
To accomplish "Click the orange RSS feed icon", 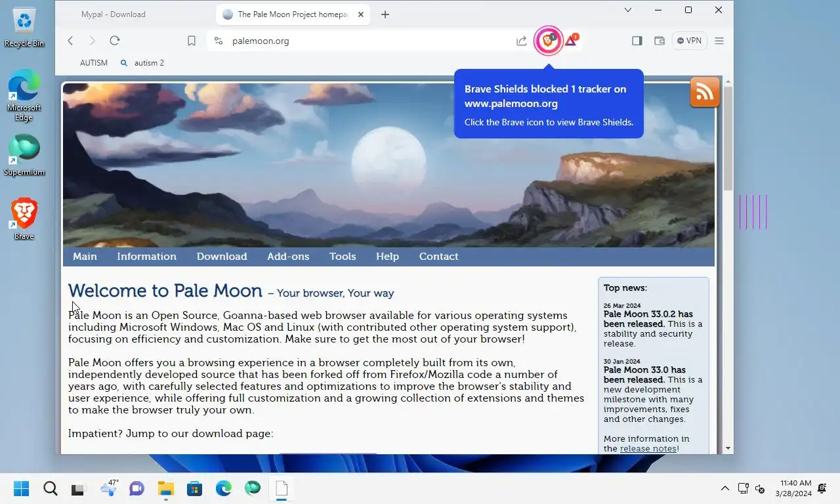I will [x=705, y=93].
